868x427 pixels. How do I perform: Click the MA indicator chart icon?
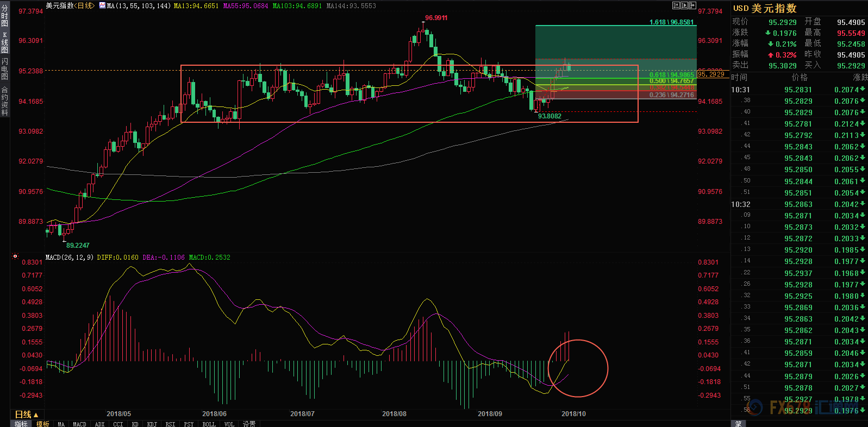coord(102,5)
